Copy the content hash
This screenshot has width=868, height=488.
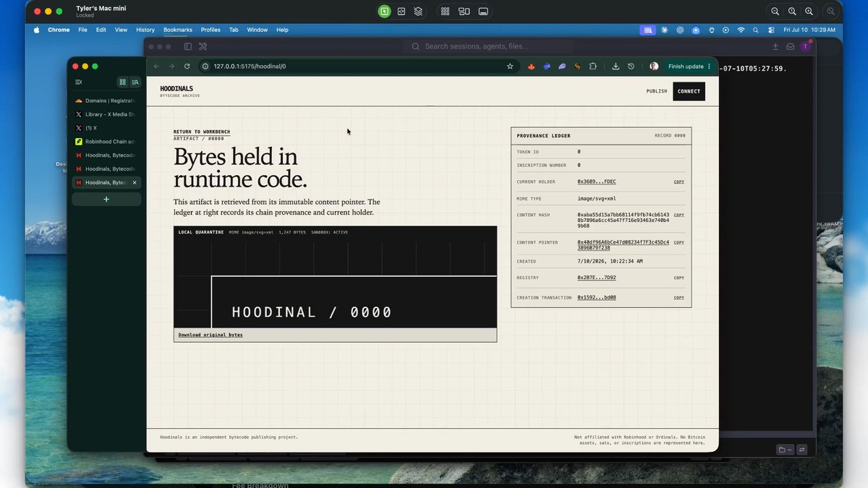(679, 215)
